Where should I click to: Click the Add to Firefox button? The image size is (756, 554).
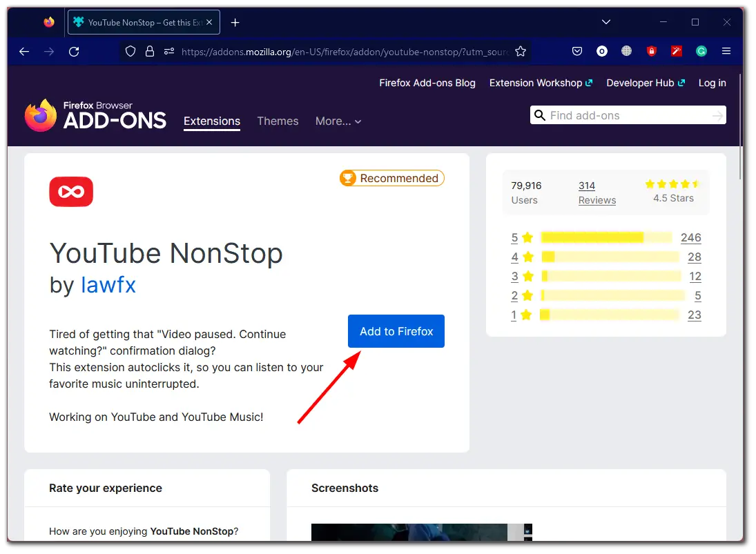click(396, 331)
